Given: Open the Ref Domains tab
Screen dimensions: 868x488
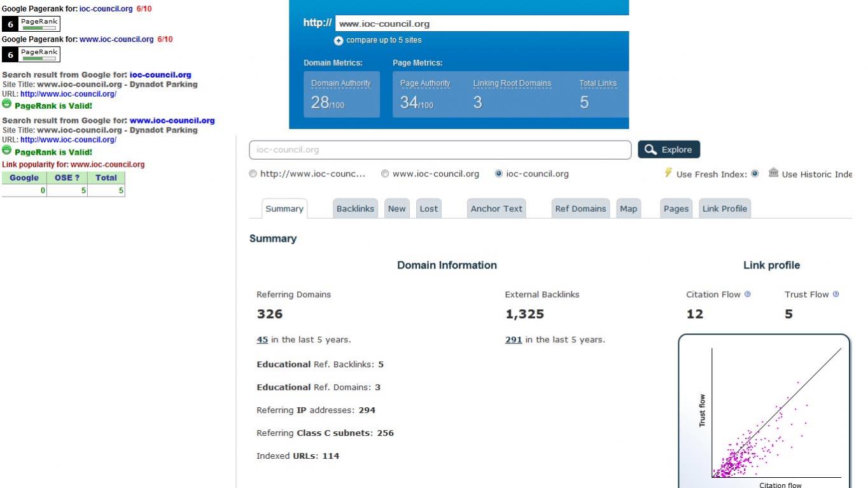Looking at the screenshot, I should (x=580, y=209).
